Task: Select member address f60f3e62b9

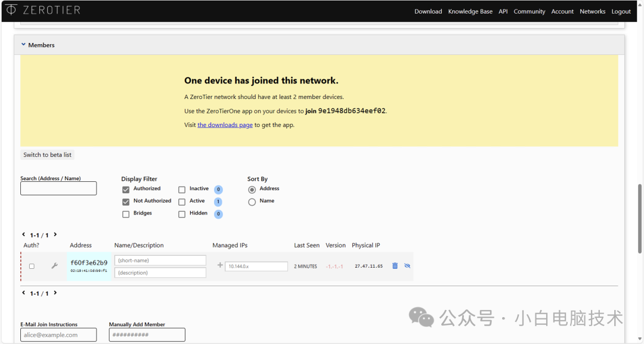Action: [x=89, y=263]
